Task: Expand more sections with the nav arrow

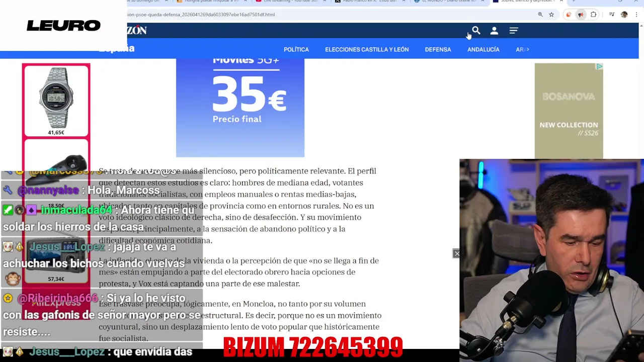Action: click(527, 49)
